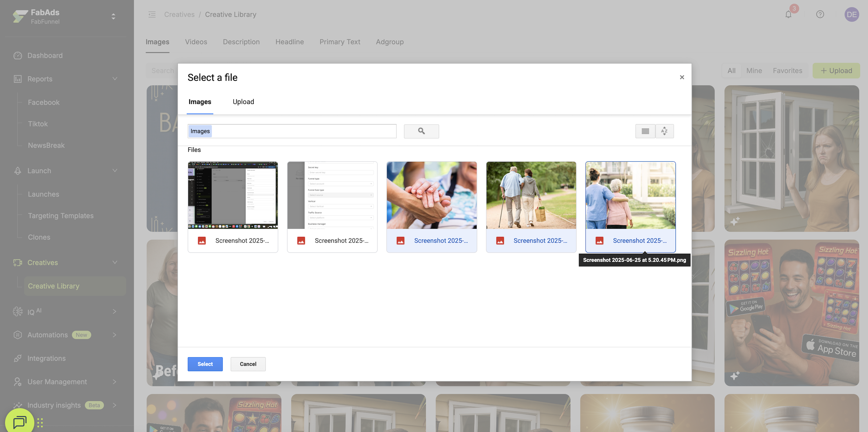
Task: Collapse the Reports section chevron
Action: 114,79
